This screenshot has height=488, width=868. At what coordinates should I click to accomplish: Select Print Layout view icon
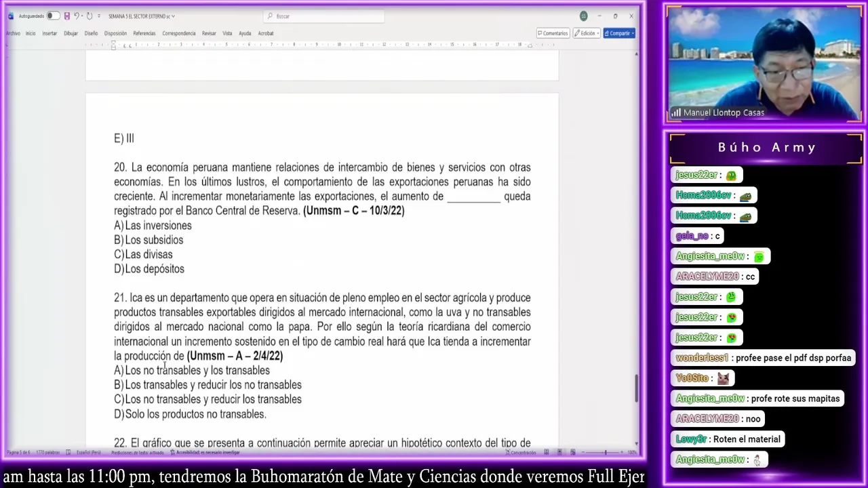[x=559, y=452]
